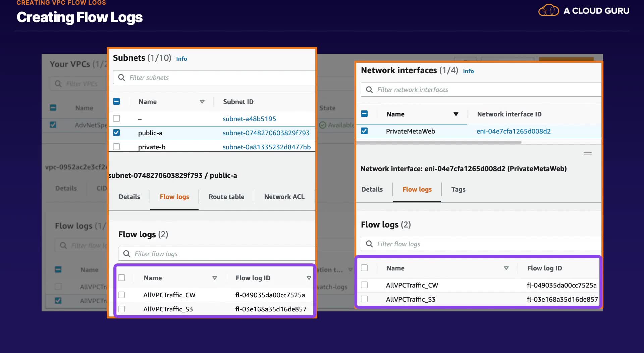644x353 pixels.
Task: Click Subnet ID column header
Action: point(238,102)
